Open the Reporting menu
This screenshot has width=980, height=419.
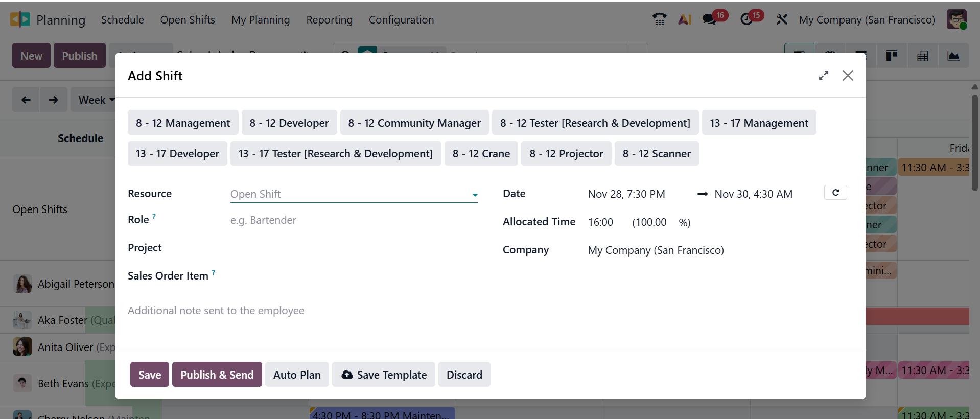329,20
